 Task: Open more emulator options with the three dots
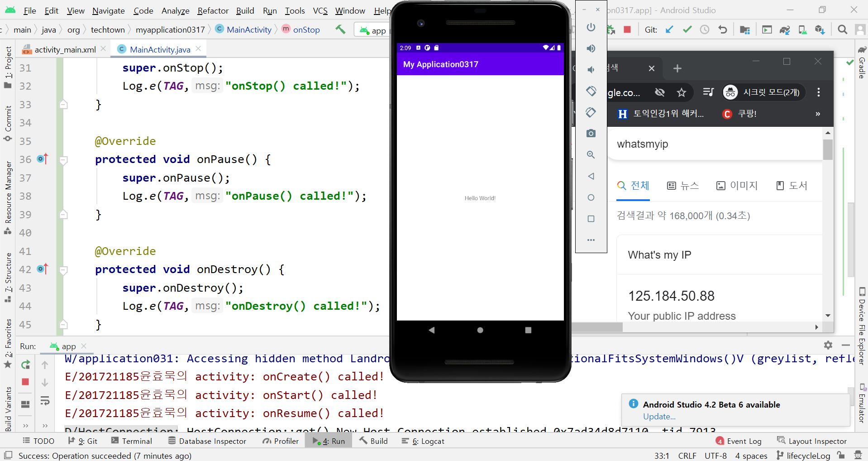(x=591, y=240)
